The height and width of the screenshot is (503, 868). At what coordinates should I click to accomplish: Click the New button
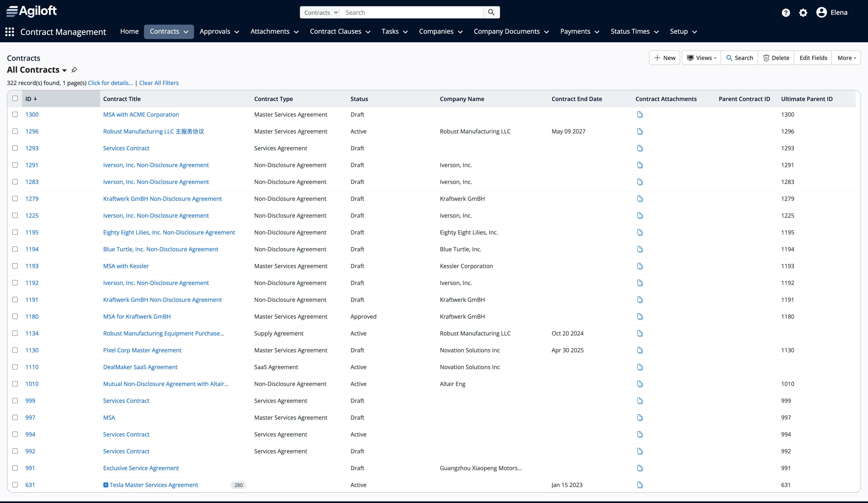point(664,57)
